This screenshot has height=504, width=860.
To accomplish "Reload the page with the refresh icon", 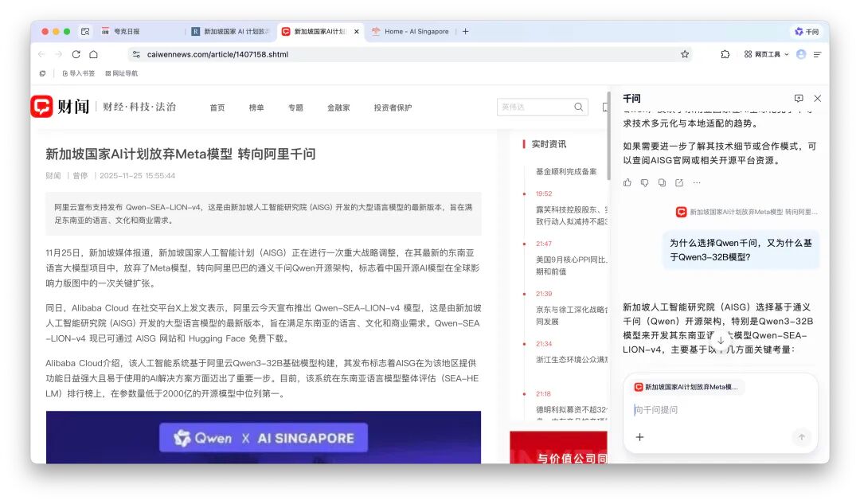I will tap(74, 54).
